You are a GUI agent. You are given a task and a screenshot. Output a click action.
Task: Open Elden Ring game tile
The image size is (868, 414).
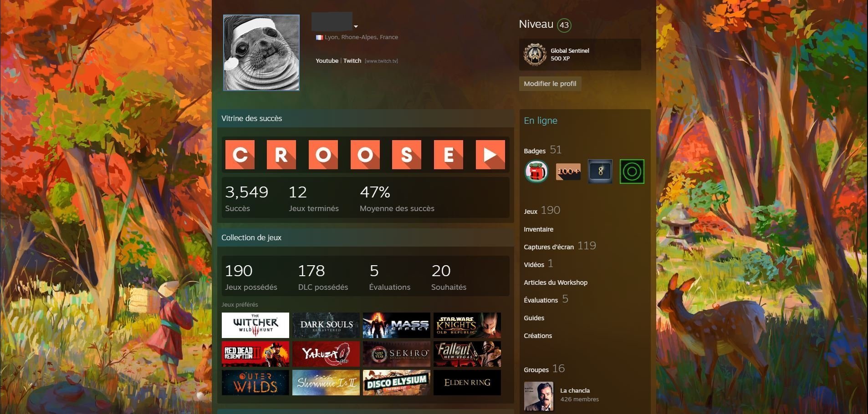pyautogui.click(x=467, y=383)
